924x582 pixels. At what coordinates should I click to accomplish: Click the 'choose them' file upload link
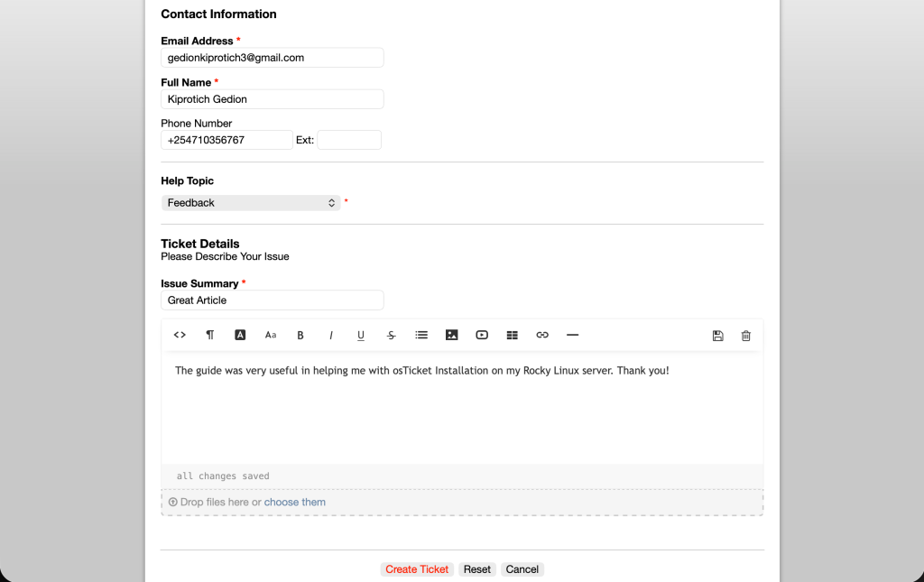tap(295, 503)
